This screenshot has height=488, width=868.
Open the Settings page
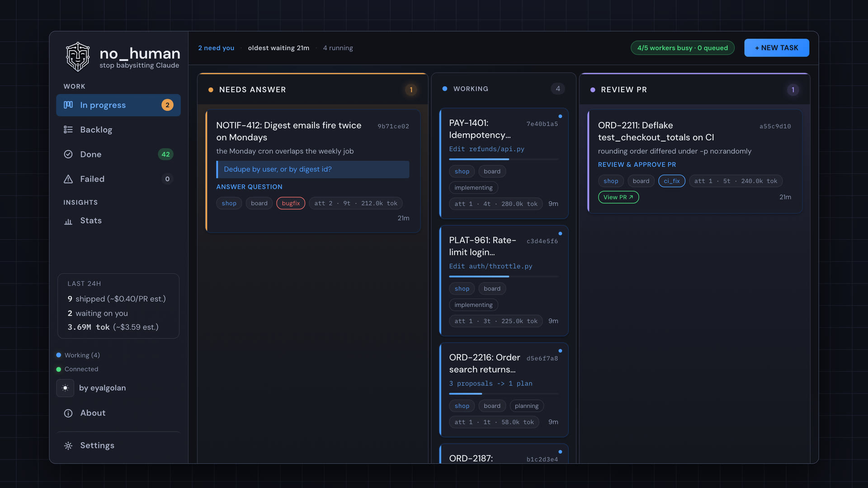118,446
